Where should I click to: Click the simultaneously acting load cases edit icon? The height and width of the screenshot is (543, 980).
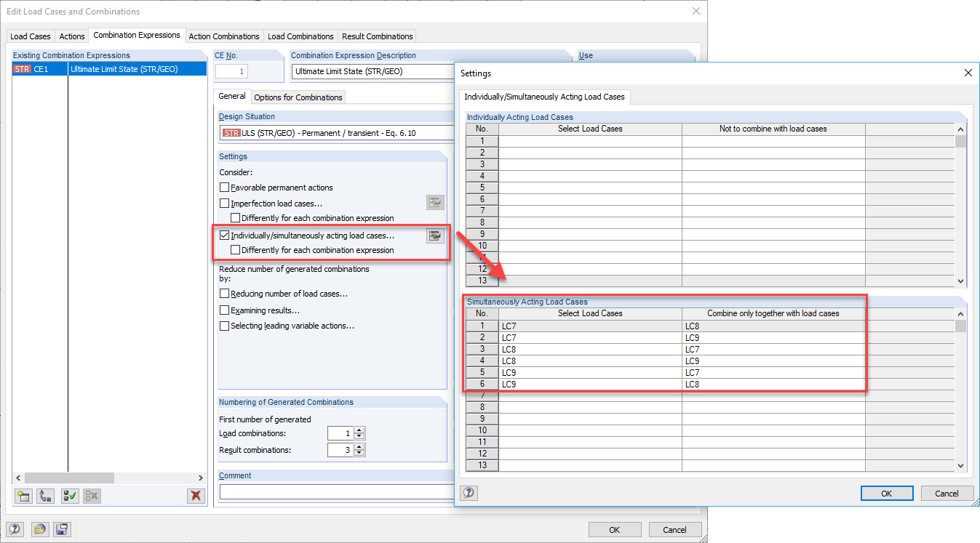coord(434,235)
